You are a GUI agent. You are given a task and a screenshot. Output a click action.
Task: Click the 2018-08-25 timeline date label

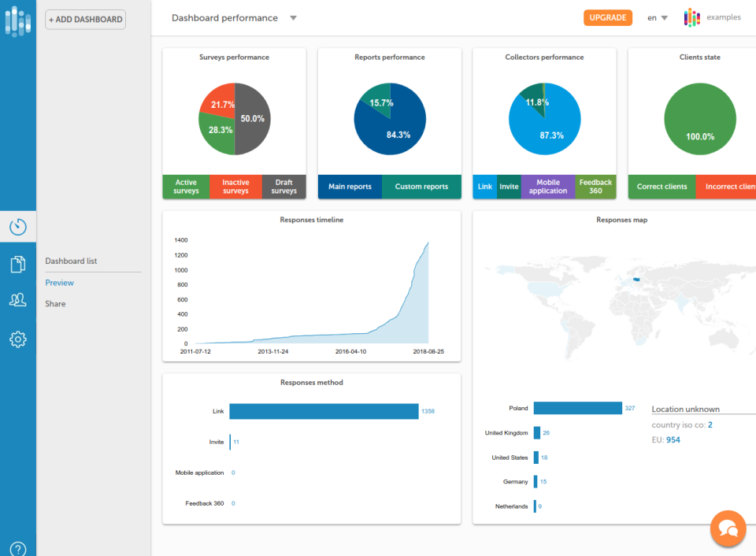(x=428, y=351)
